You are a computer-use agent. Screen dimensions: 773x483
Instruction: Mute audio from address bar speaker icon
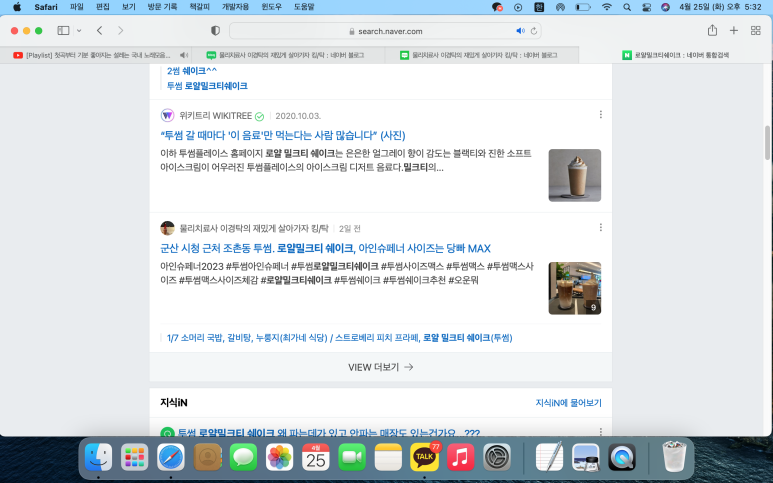click(x=520, y=31)
